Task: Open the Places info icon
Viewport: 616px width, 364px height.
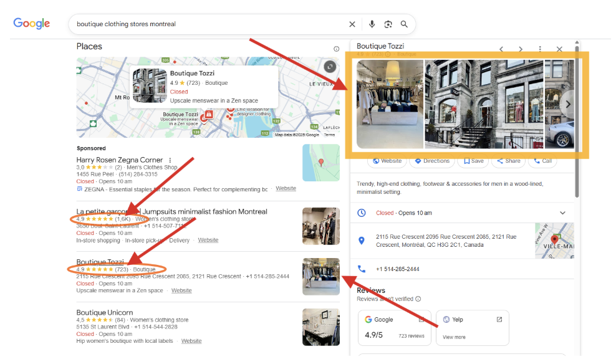Action: [337, 49]
